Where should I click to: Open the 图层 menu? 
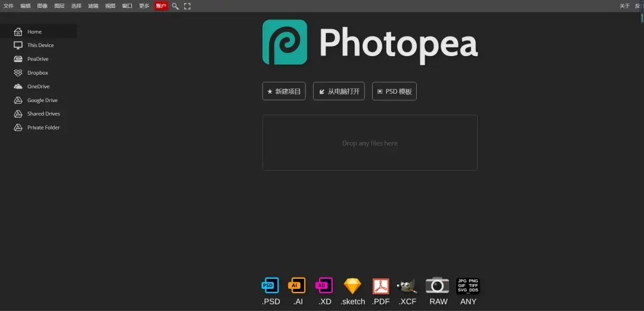(60, 6)
